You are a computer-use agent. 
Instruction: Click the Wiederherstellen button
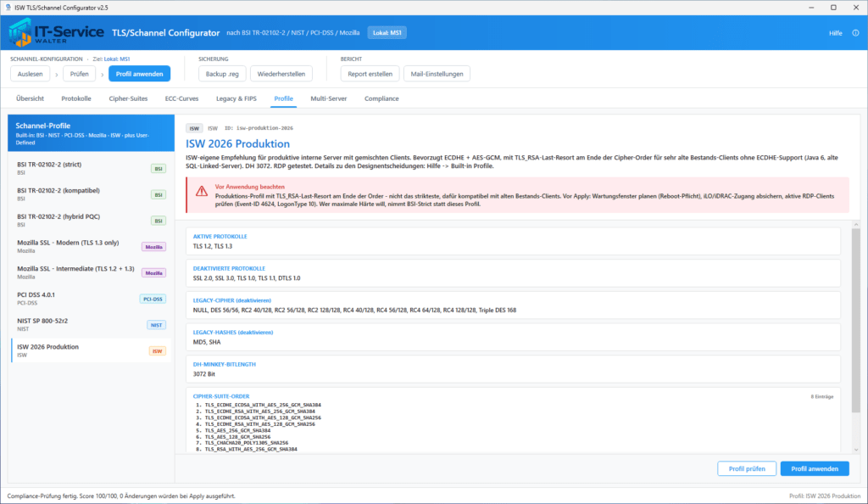281,74
